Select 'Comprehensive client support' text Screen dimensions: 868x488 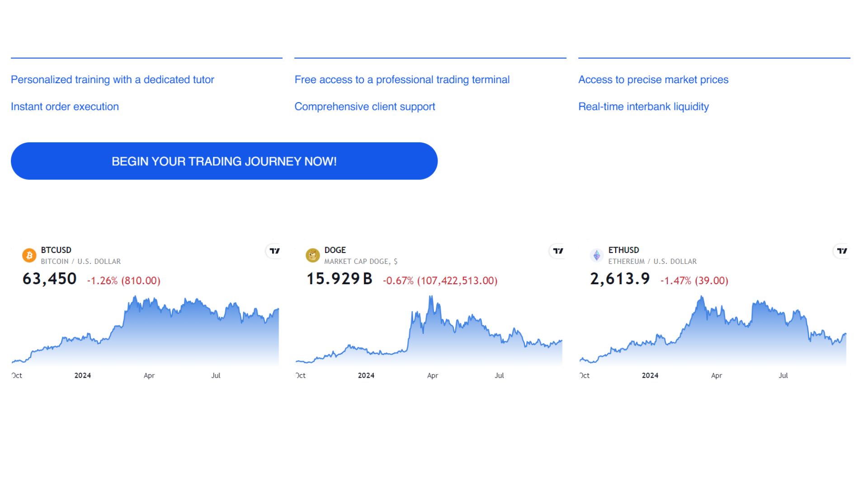pos(365,107)
